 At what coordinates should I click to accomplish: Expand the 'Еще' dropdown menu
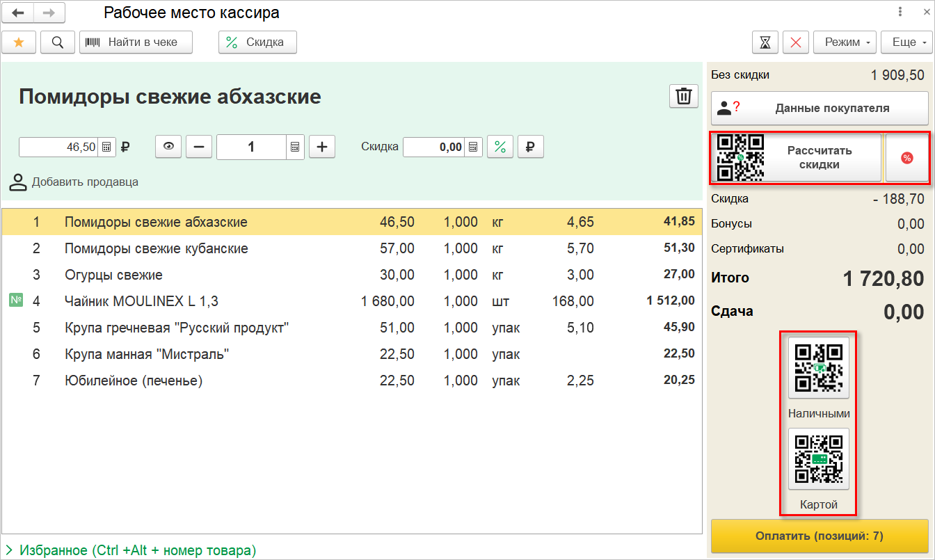click(x=906, y=42)
